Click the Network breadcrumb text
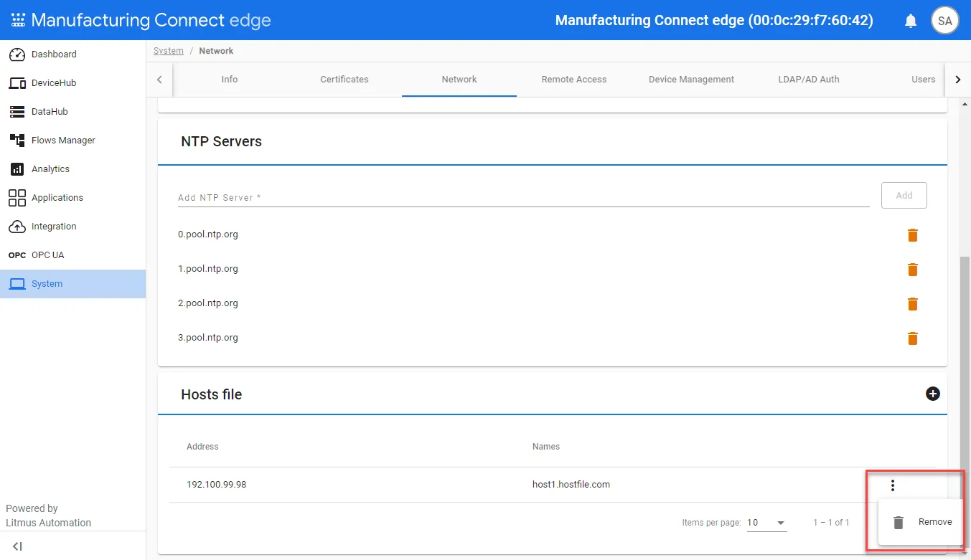This screenshot has height=560, width=971. coord(216,51)
